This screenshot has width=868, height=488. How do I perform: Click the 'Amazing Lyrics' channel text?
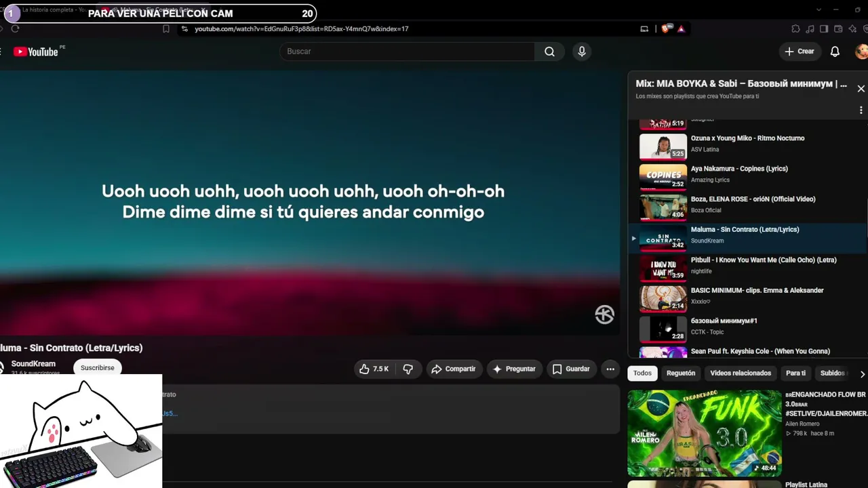point(710,180)
